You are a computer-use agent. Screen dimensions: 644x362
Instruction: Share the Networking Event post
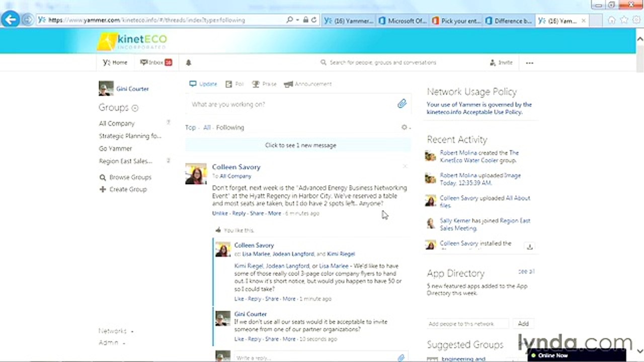[x=257, y=213]
